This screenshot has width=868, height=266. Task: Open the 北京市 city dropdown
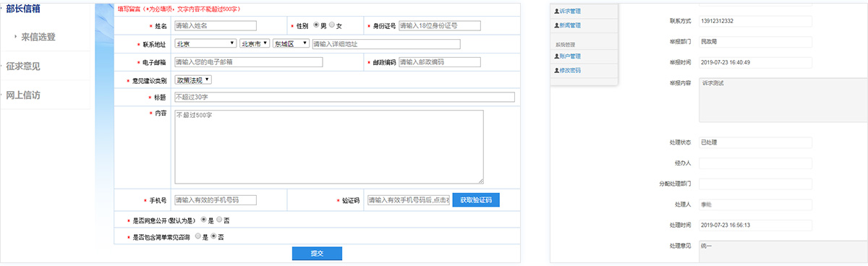coord(255,43)
